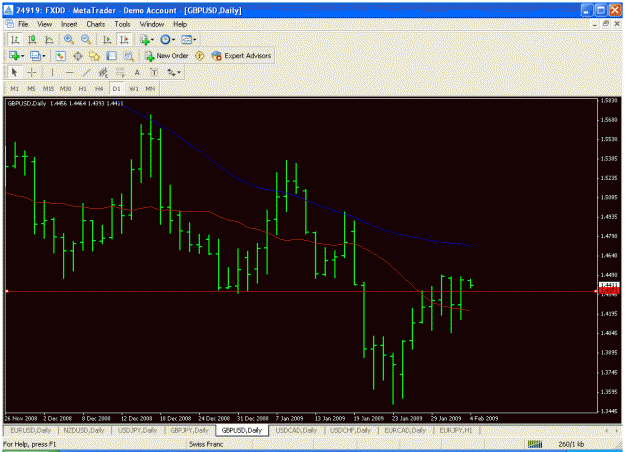625x452 pixels.
Task: Click the 'Swiss Franc' status bar text
Action: click(206, 444)
